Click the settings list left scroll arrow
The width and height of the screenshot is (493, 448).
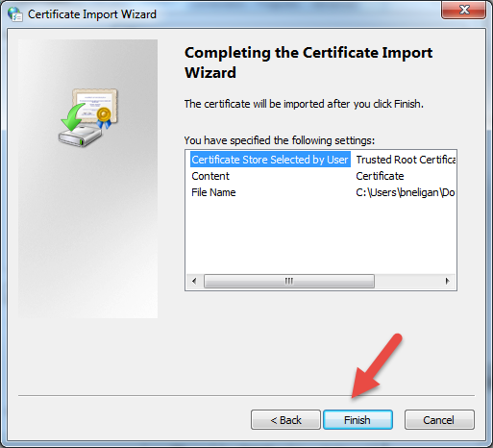pyautogui.click(x=194, y=281)
